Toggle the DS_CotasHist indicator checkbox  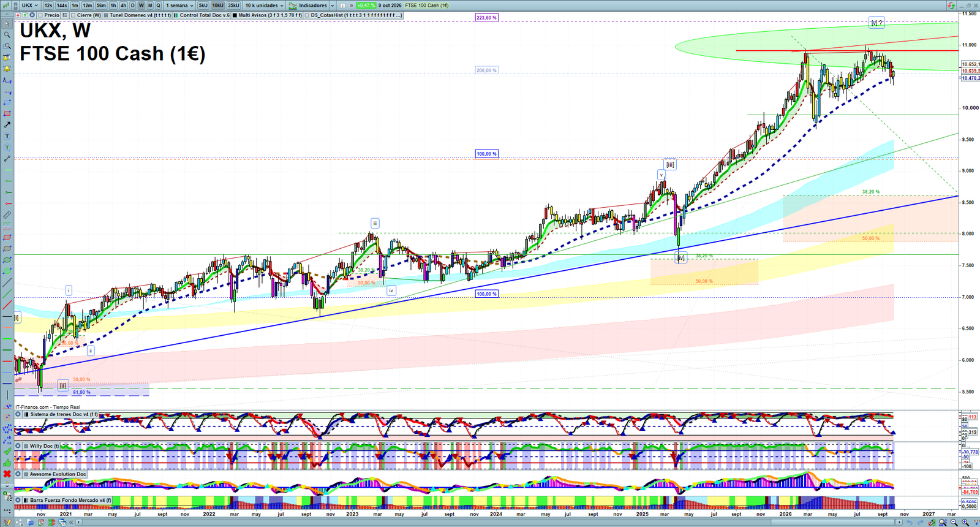coord(307,15)
